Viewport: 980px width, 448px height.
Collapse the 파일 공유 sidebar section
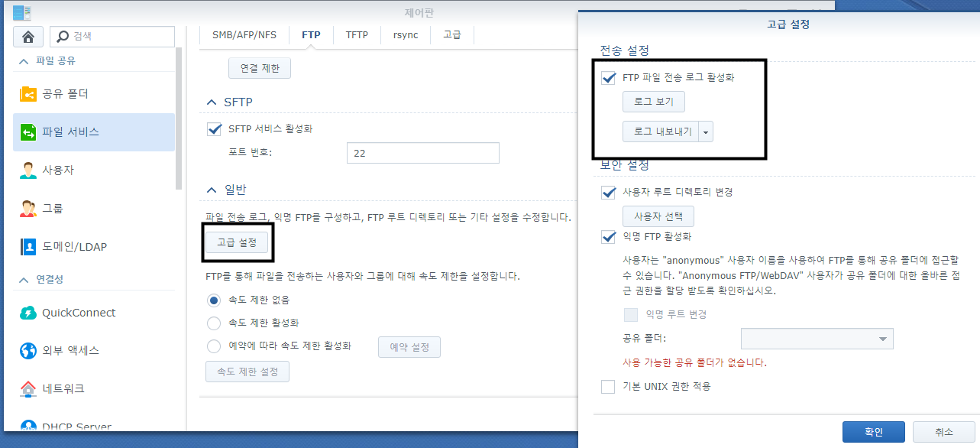coord(24,61)
